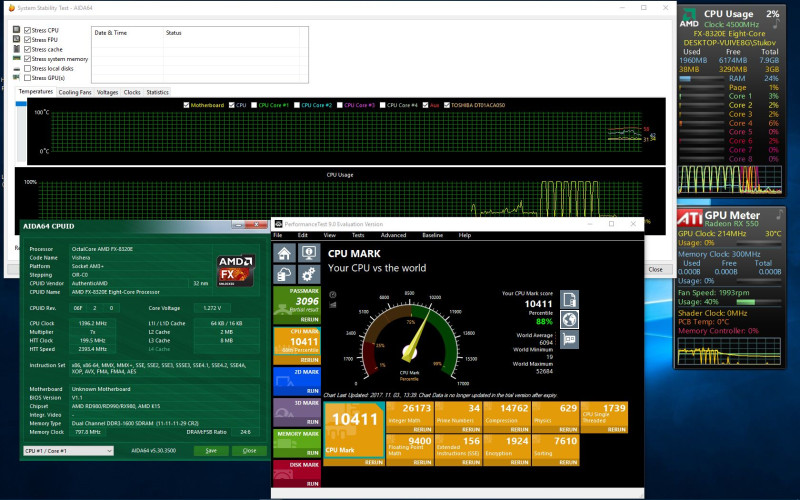Click the Physics 629 result tile

pos(555,417)
